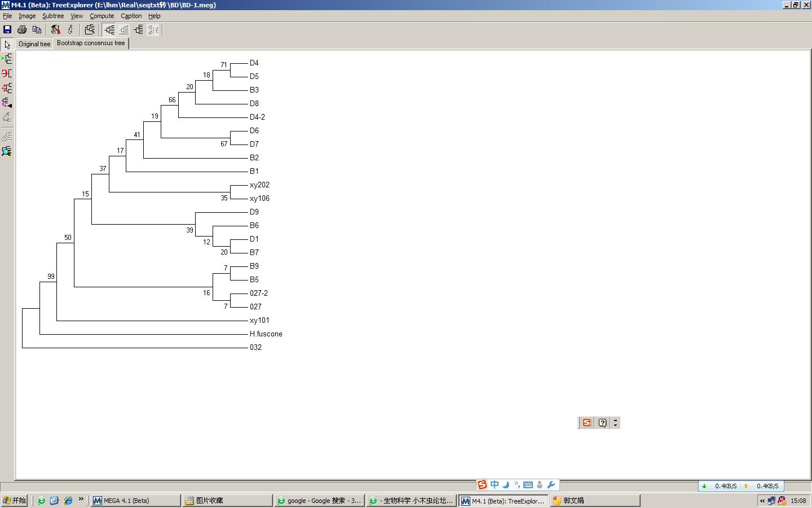The height and width of the screenshot is (508, 812).
Task: Open the Subtree menu
Action: (x=53, y=16)
